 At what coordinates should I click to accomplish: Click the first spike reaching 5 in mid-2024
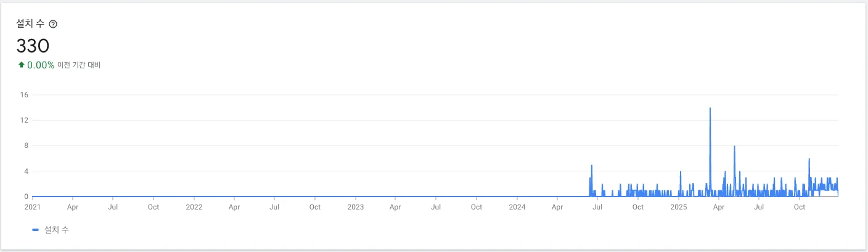592,165
